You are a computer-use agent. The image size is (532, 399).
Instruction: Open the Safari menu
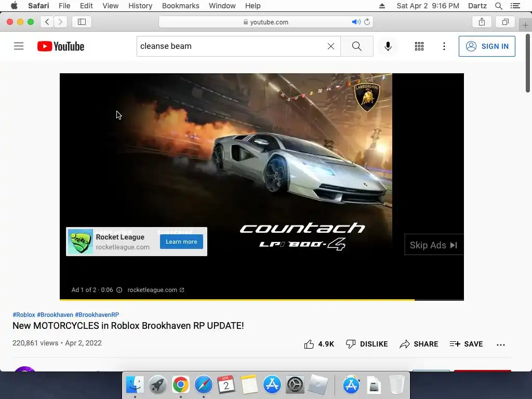coord(38,6)
